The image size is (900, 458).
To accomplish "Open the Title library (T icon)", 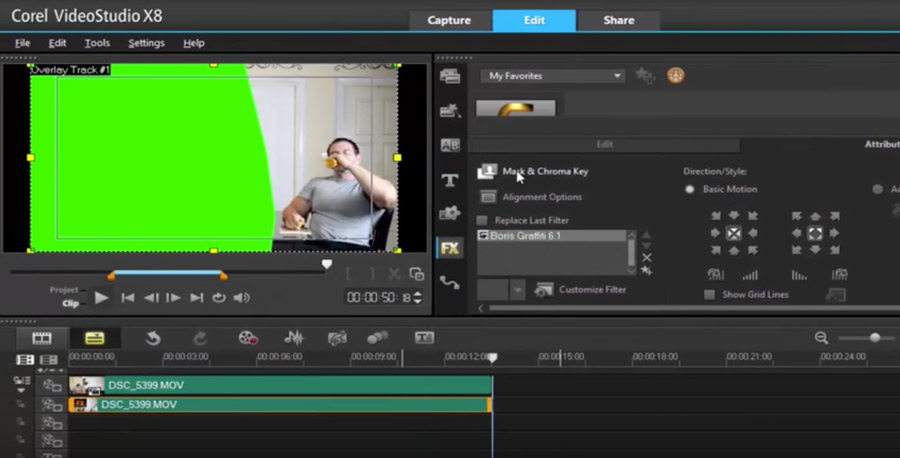I will 449,180.
